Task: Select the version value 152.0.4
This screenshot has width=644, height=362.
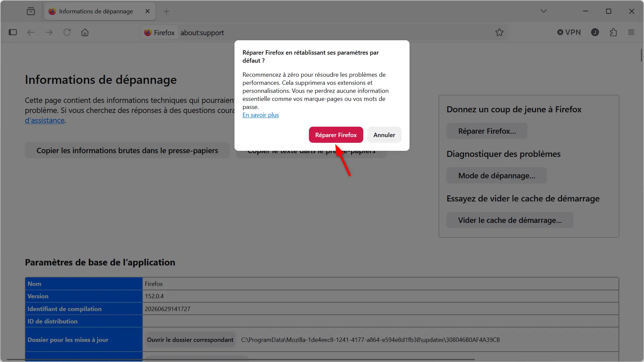Action: [x=154, y=296]
